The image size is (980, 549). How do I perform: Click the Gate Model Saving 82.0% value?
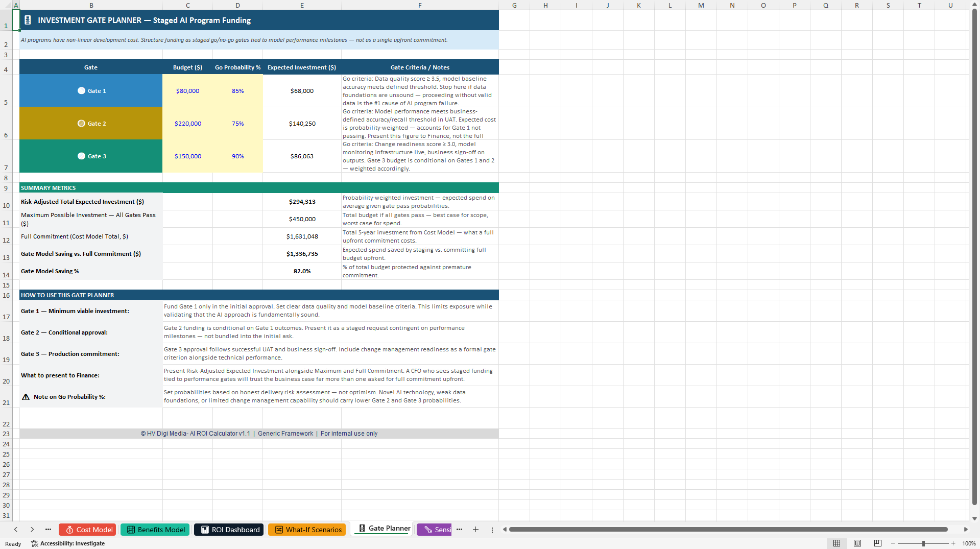[x=302, y=271]
